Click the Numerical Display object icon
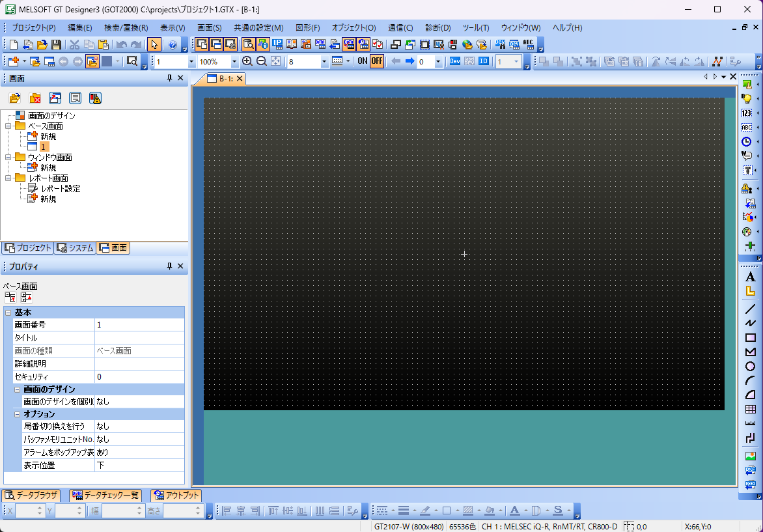The image size is (763, 532). click(x=747, y=113)
